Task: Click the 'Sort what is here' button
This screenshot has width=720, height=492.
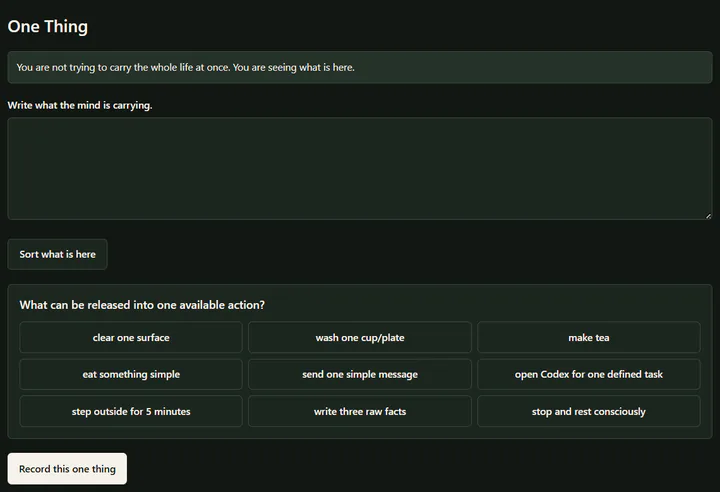Action: (57, 254)
